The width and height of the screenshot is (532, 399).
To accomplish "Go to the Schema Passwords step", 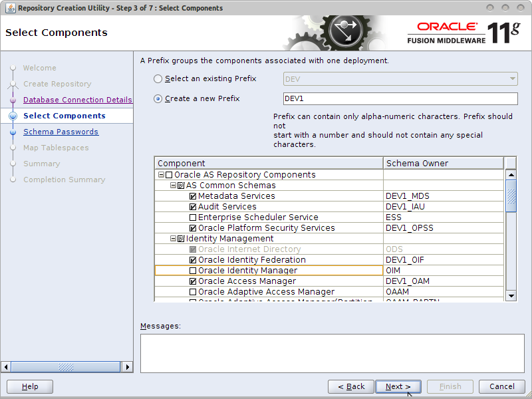I will [61, 132].
